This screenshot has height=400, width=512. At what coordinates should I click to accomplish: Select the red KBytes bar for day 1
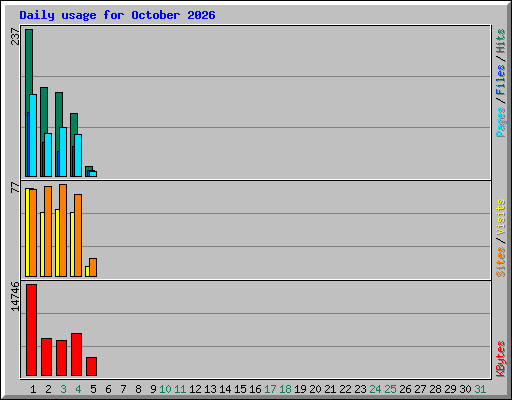(31, 330)
